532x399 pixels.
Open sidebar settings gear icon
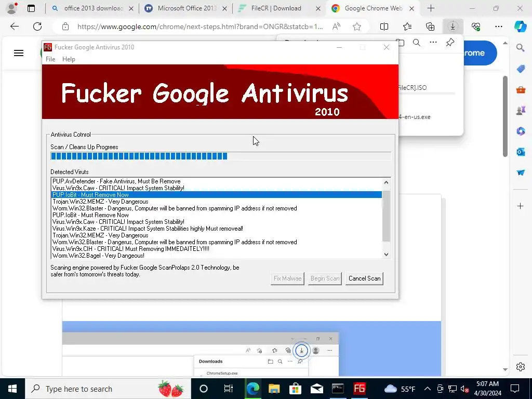[521, 367]
